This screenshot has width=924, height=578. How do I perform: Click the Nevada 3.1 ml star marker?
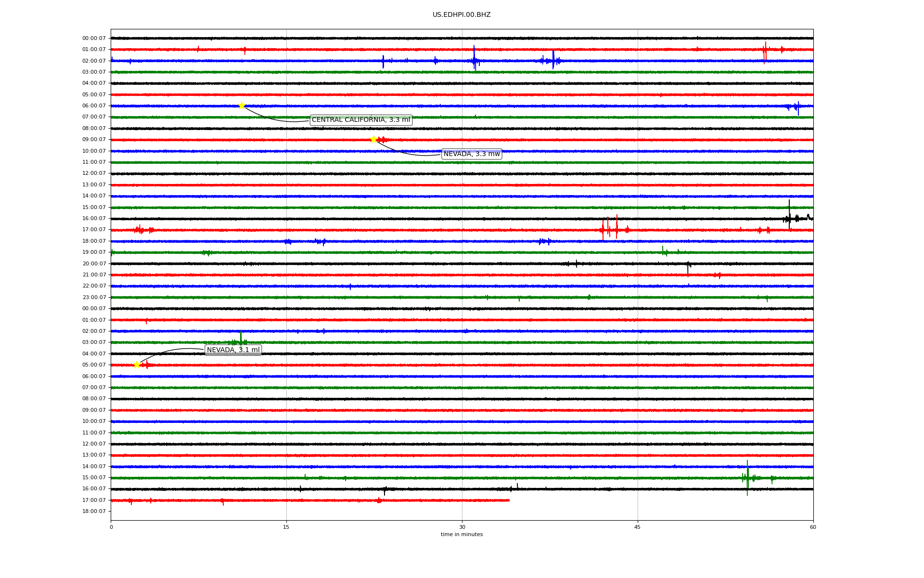click(x=137, y=365)
